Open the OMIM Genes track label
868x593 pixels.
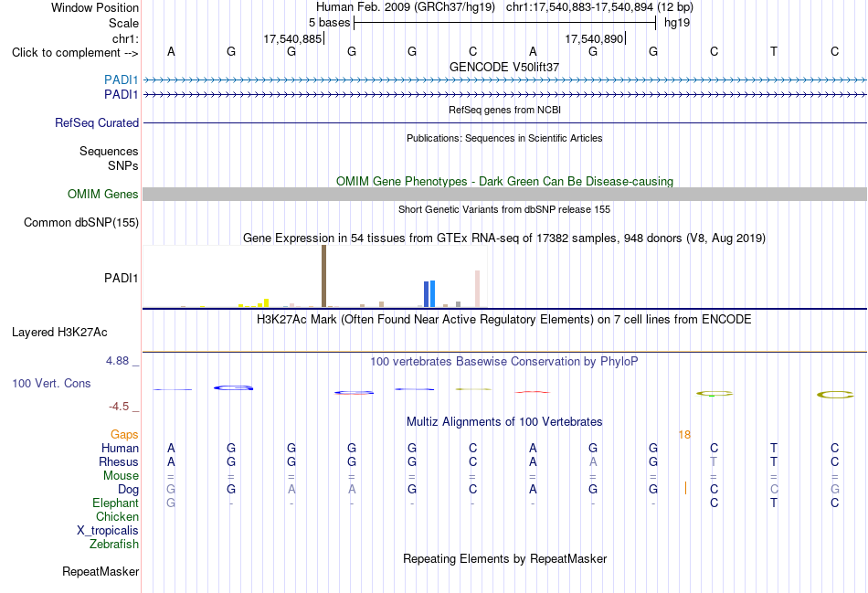coord(102,194)
